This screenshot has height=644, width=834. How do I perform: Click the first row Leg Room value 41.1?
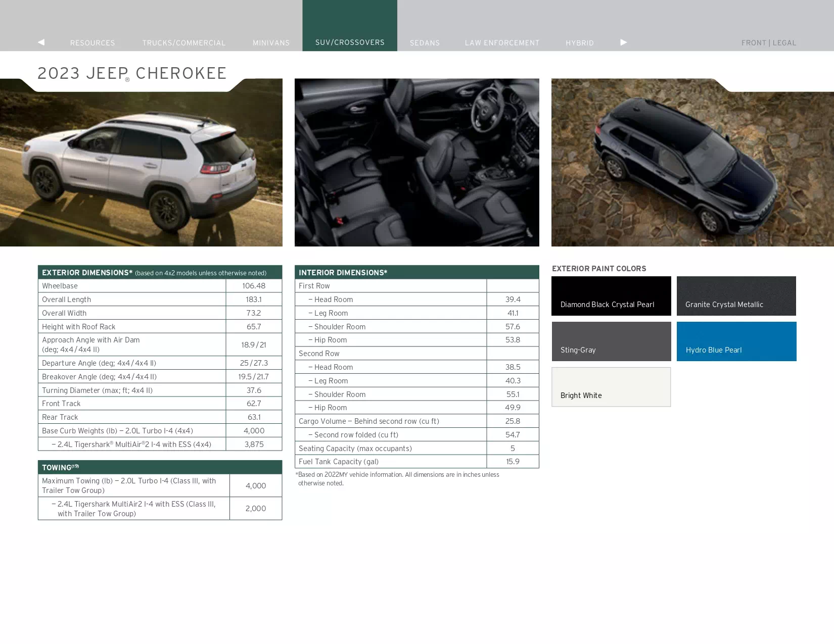[x=513, y=313]
